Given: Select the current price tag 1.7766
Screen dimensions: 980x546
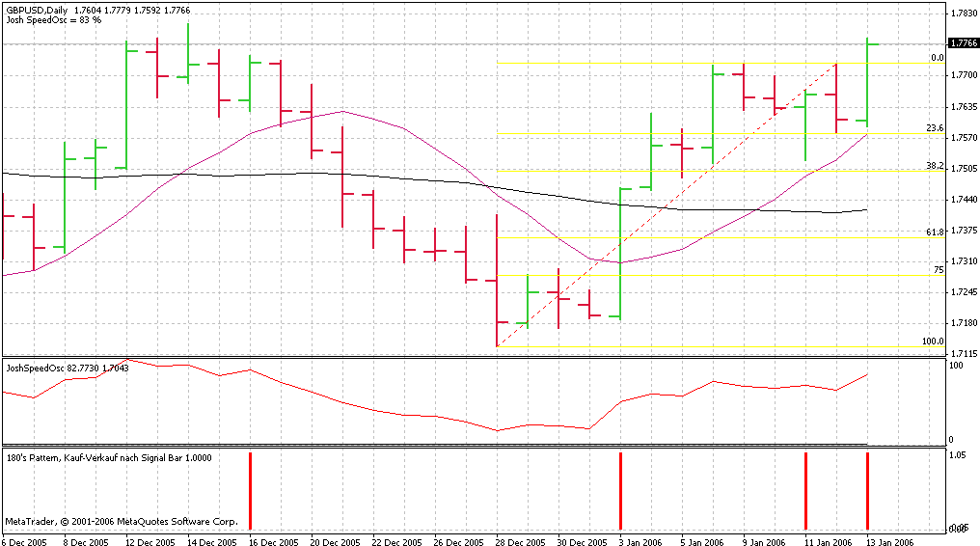Looking at the screenshot, I should tap(964, 43).
